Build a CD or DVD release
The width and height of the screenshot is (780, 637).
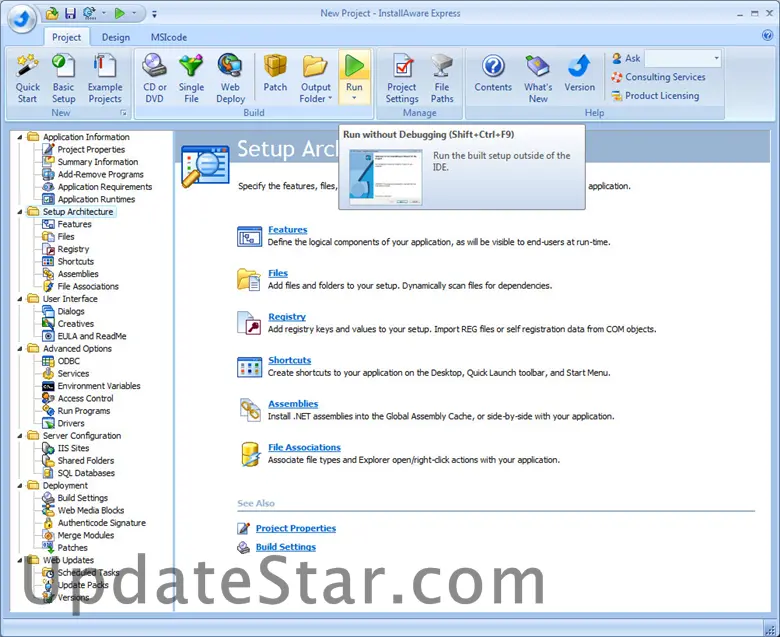[x=154, y=79]
